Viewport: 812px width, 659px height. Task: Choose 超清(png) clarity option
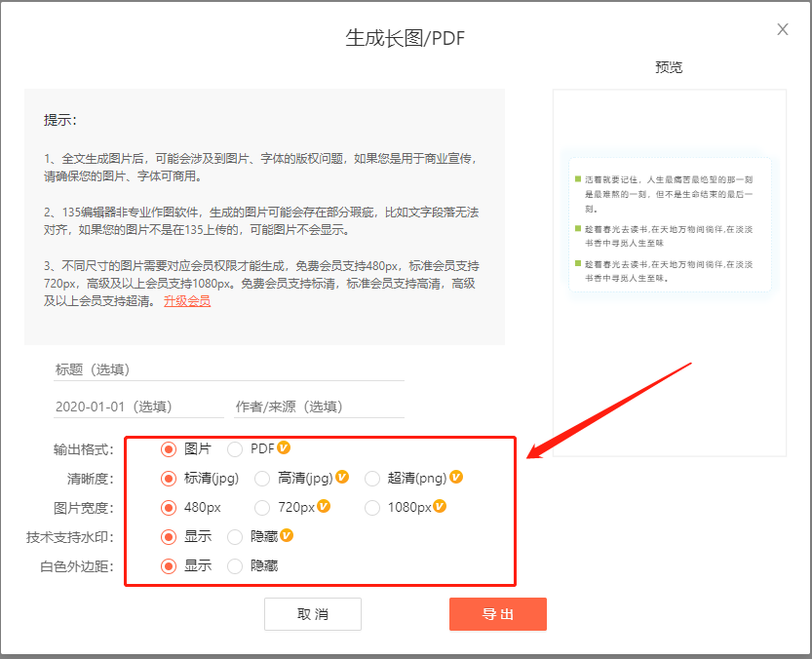point(372,479)
